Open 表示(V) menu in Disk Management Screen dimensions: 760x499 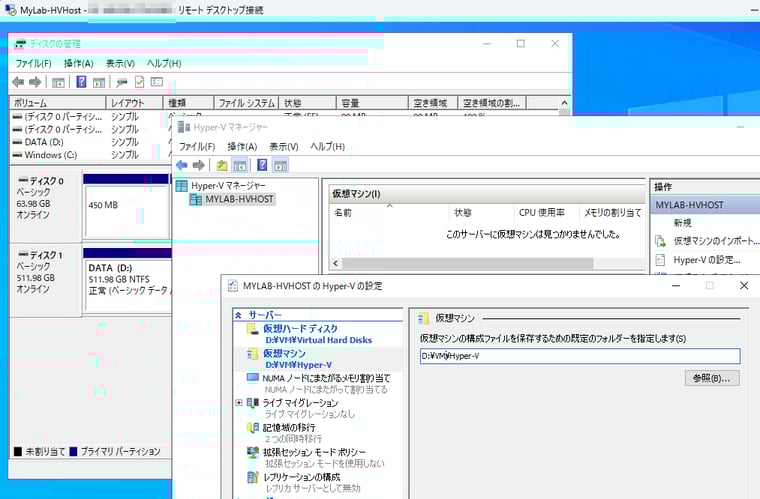point(120,63)
